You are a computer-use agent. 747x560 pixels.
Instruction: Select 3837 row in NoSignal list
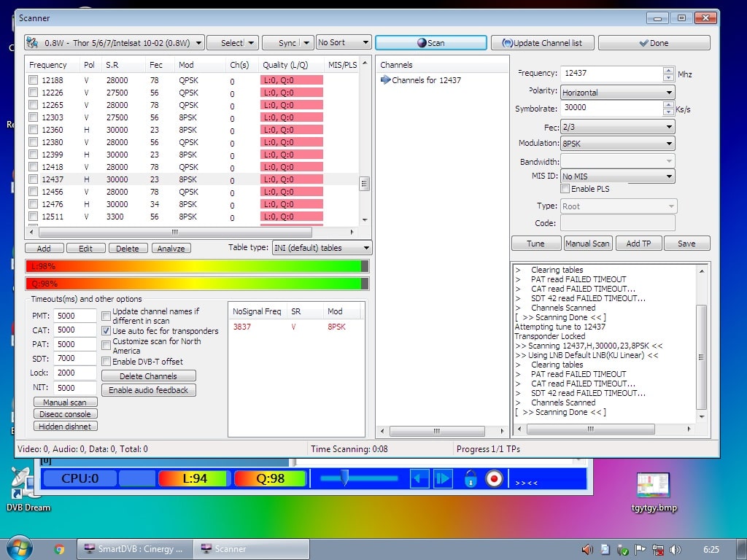click(296, 327)
